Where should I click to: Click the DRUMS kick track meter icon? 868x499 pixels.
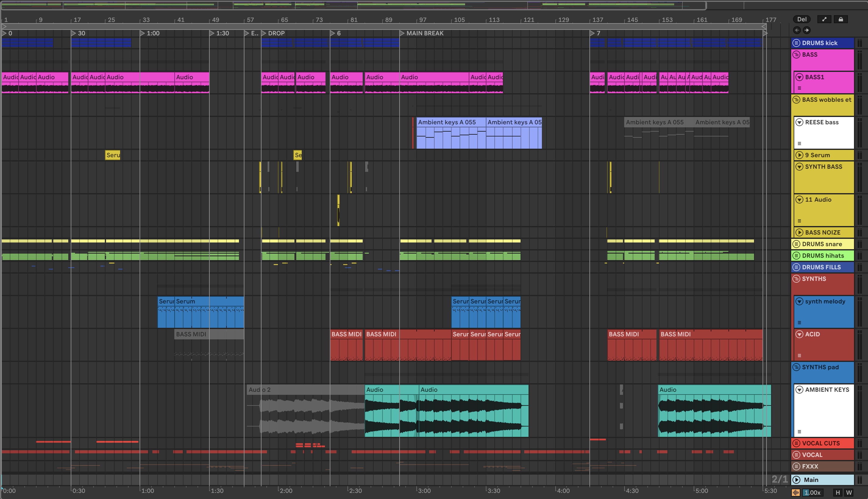point(860,43)
